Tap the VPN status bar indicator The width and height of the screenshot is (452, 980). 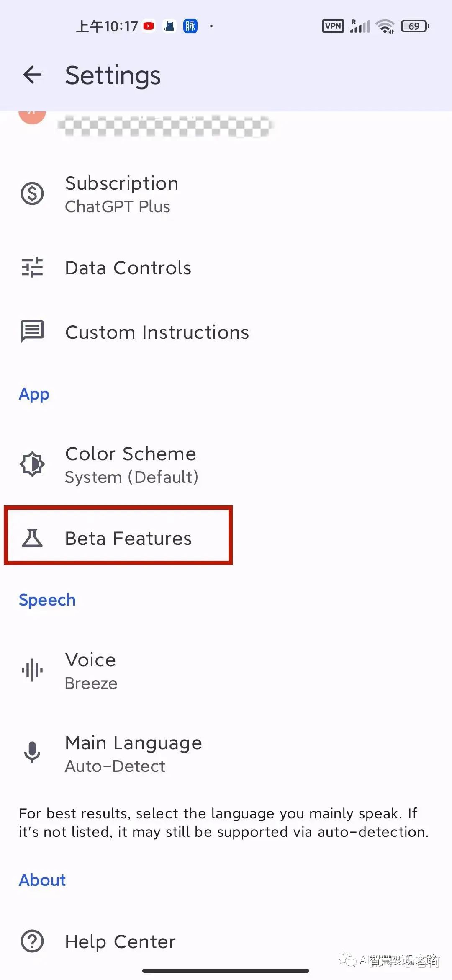point(333,26)
